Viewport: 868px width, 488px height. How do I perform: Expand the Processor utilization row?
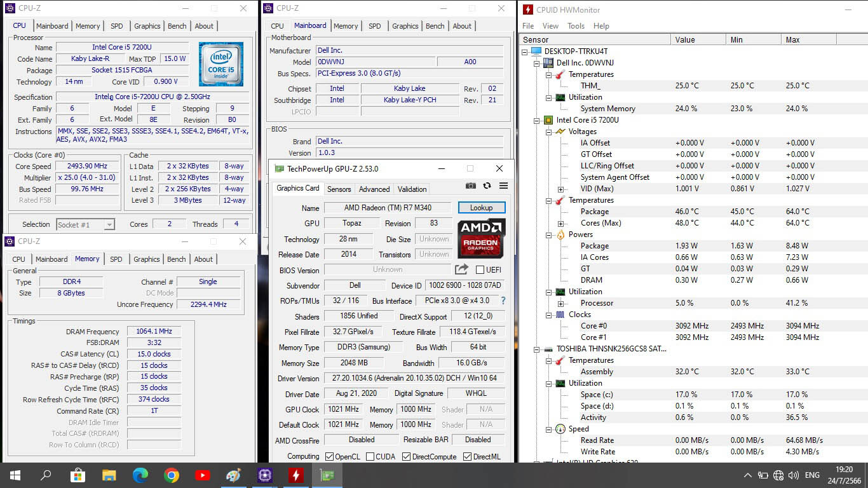pyautogui.click(x=560, y=303)
